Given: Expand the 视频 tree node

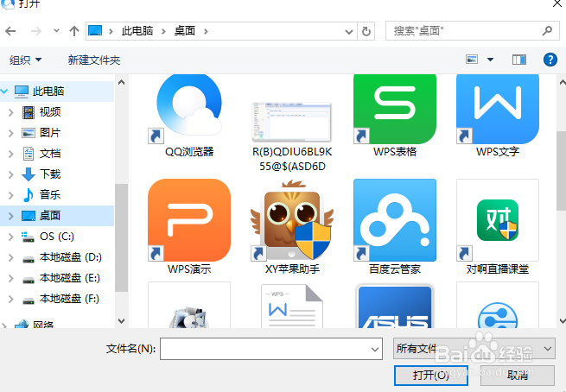Looking at the screenshot, I should click(11, 112).
